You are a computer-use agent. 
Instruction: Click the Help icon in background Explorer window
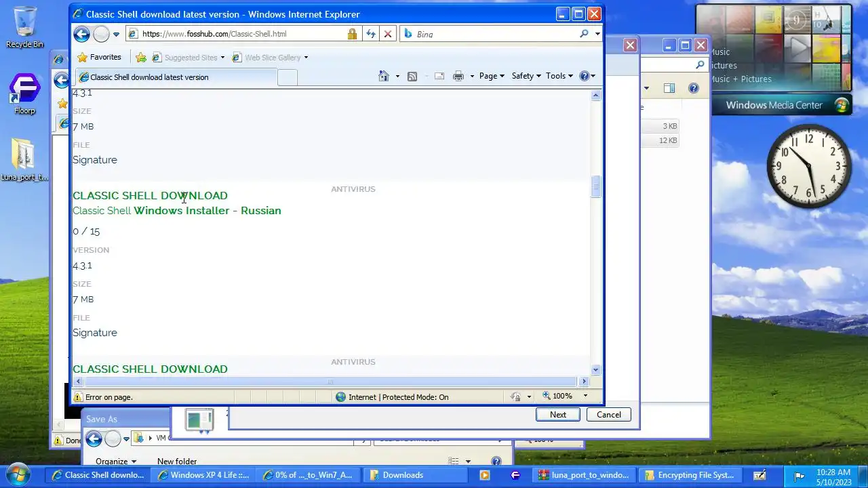point(693,88)
